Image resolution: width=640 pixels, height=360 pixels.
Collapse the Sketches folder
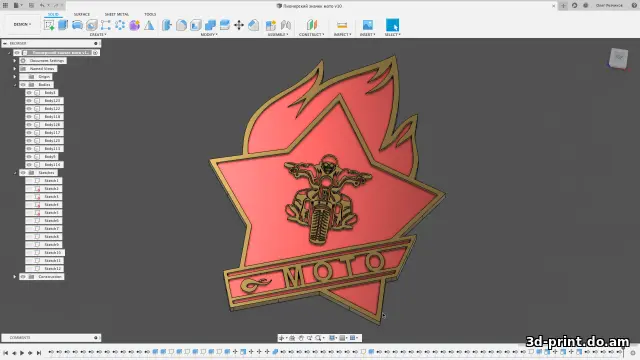(x=15, y=173)
